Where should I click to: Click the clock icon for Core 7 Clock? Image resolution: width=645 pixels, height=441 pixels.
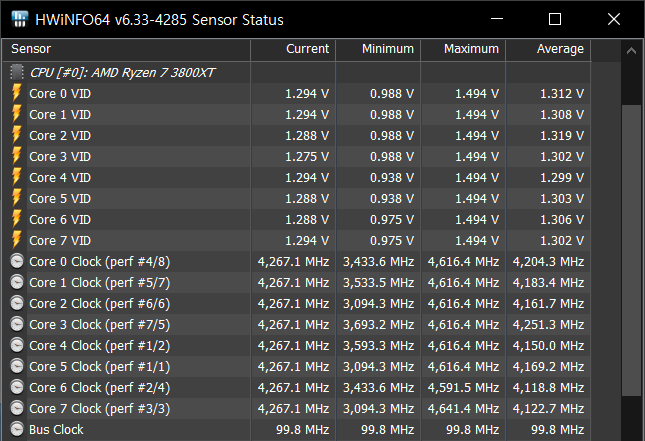click(17, 408)
